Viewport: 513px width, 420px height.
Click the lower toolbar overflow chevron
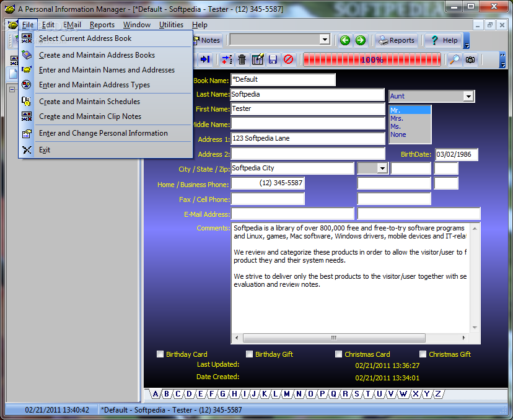coord(502,60)
